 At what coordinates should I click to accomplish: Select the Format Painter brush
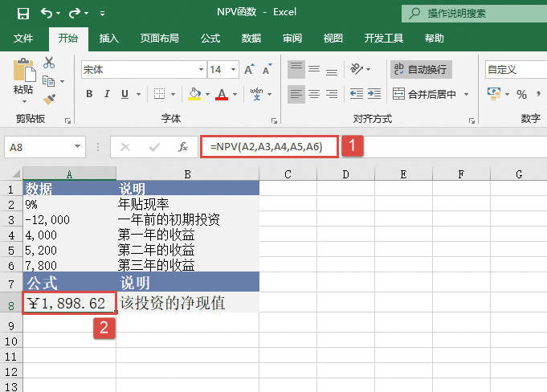click(49, 98)
